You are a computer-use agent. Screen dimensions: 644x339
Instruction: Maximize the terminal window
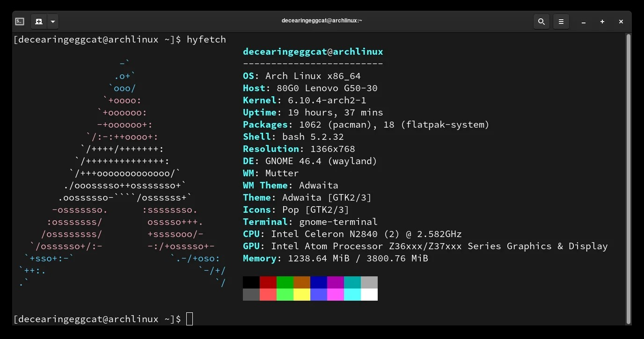602,22
